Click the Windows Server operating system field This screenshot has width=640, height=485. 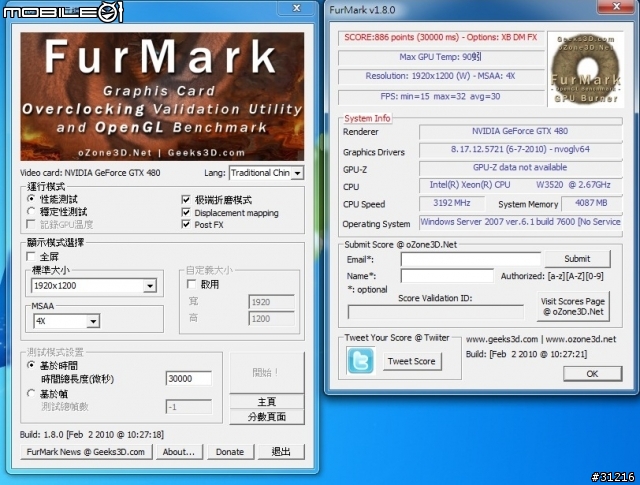[520, 222]
